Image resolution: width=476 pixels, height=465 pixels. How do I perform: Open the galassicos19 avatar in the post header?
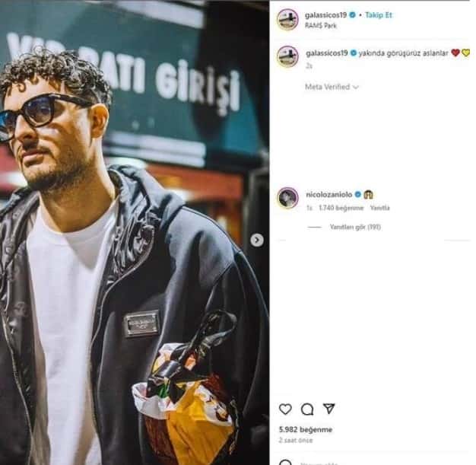(287, 20)
